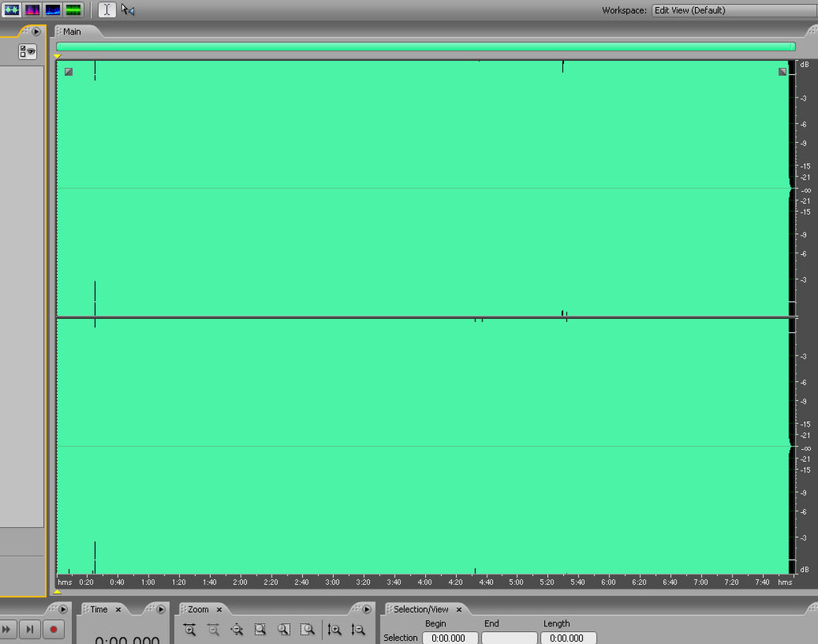
Task: Switch to Spectral Pan Display
Action: click(53, 10)
